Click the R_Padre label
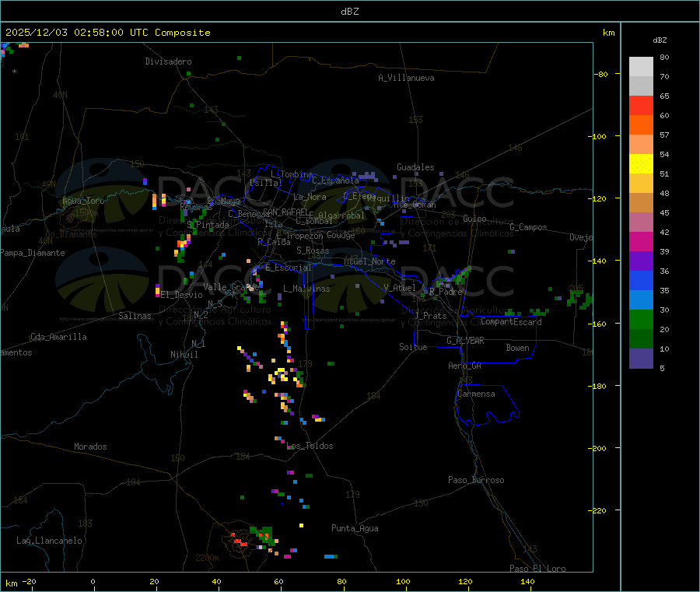The image size is (700, 592). 446,292
